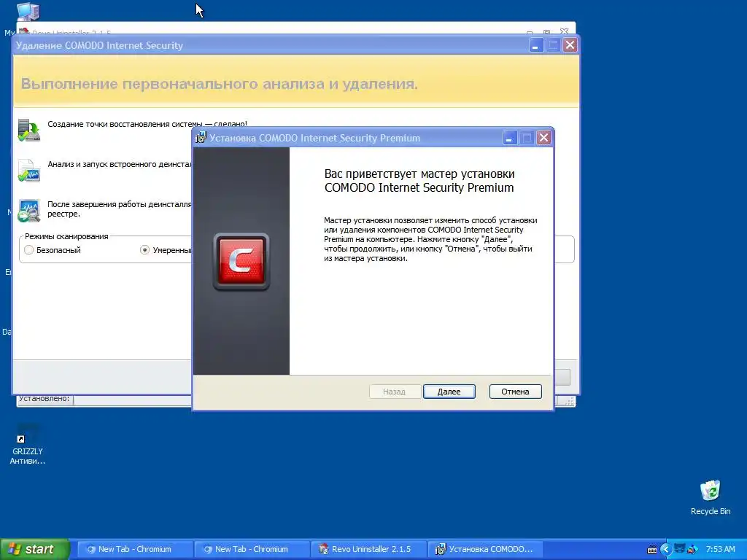Click the rightmost system tray icon before clock
The height and width of the screenshot is (560, 747).
tap(693, 550)
